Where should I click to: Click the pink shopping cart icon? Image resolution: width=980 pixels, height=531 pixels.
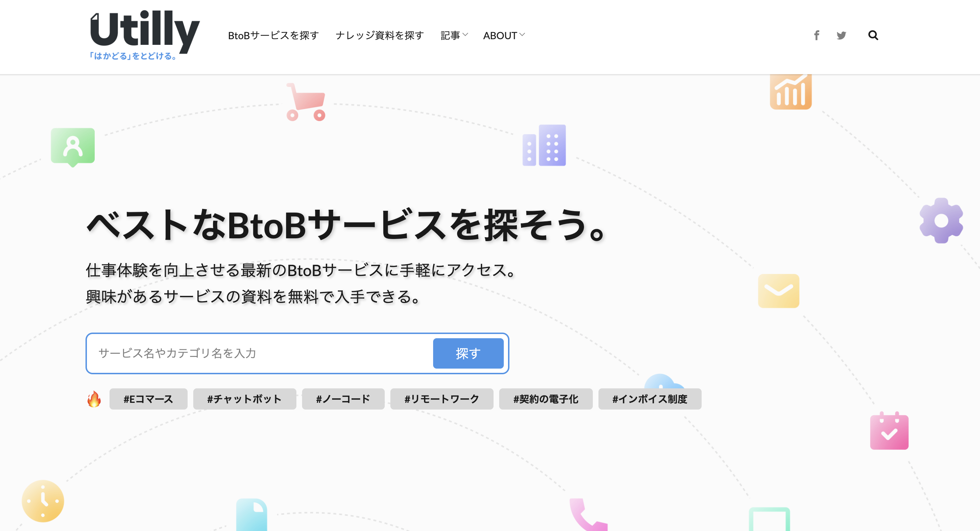pos(306,102)
